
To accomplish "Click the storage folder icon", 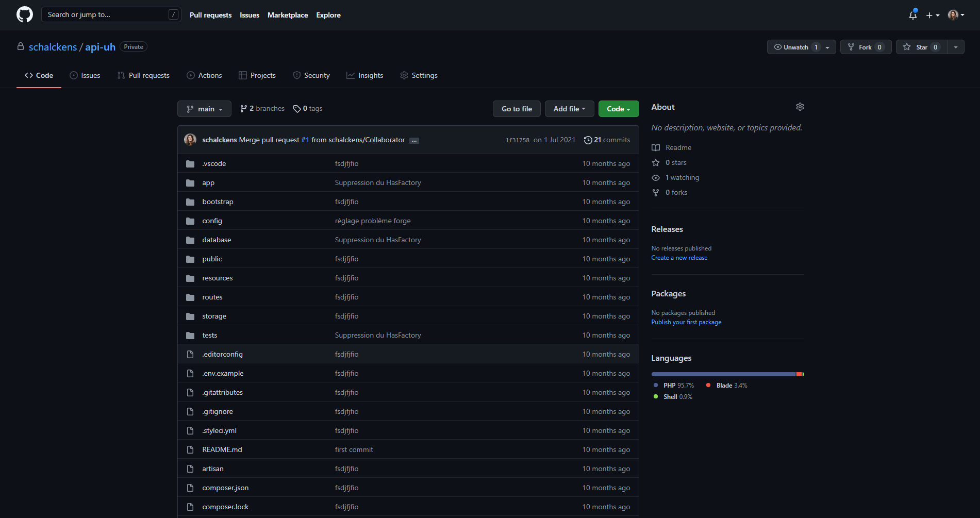I will tap(190, 316).
